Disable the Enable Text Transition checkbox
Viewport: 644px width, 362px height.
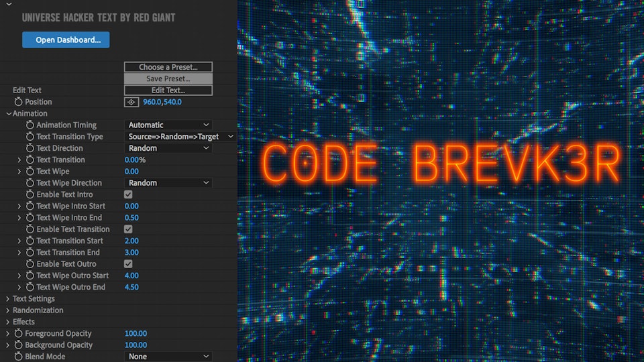[x=129, y=229]
